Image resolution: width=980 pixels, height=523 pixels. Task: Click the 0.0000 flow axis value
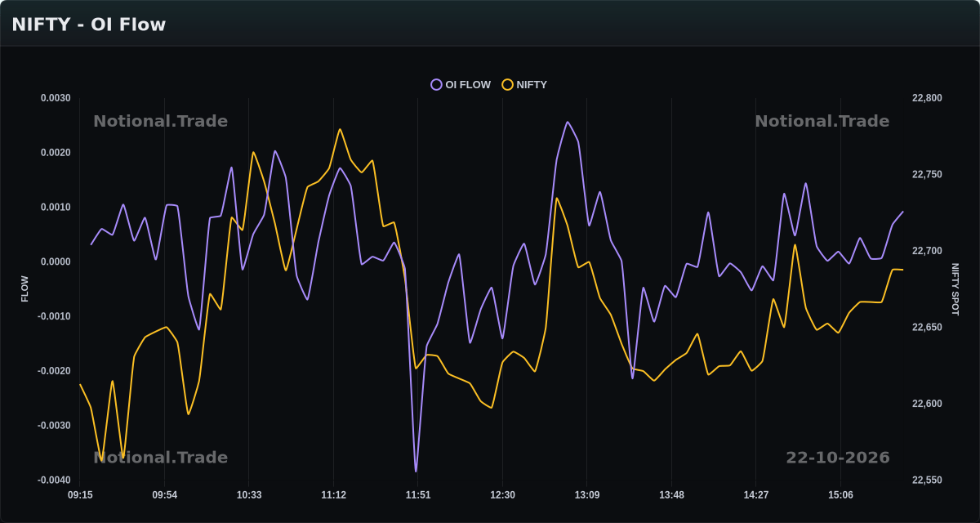[x=56, y=261]
